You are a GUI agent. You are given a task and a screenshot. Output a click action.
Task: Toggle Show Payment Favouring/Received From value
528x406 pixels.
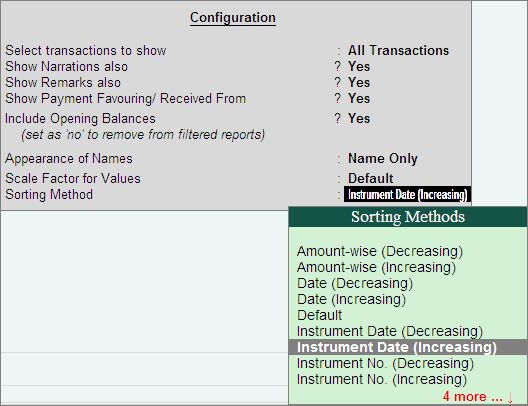pos(359,99)
